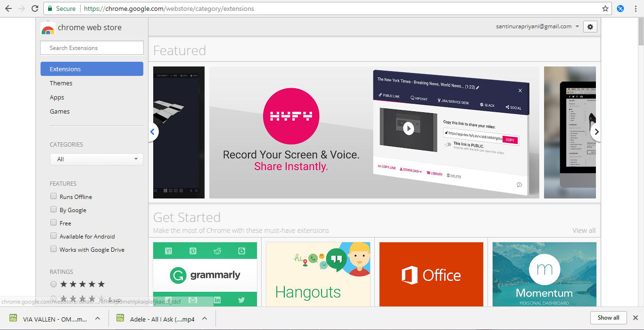
Task: Check the Works with Google Drive checkbox
Action: [x=53, y=249]
